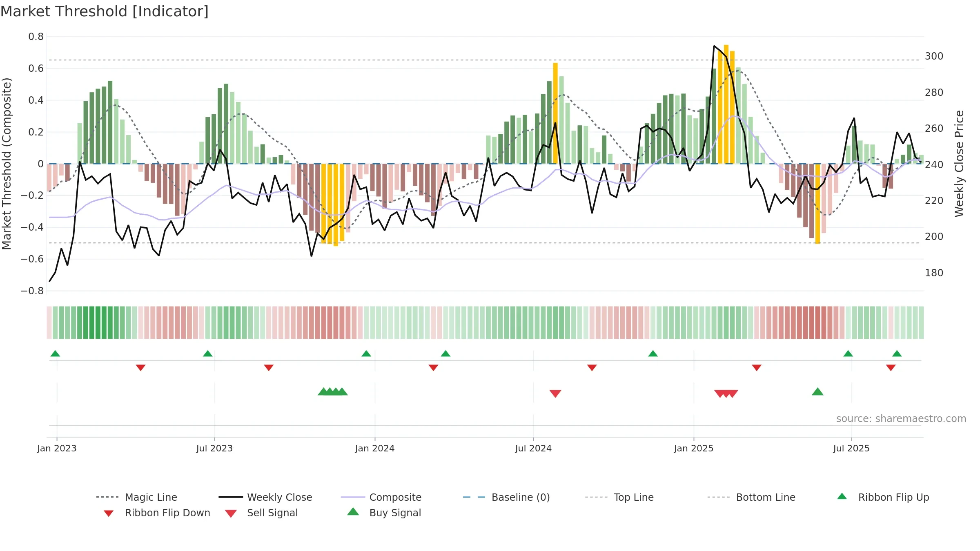This screenshot has height=551, width=980.
Task: Click the Ribbon Flip Down marker in April 2023
Action: (140, 368)
